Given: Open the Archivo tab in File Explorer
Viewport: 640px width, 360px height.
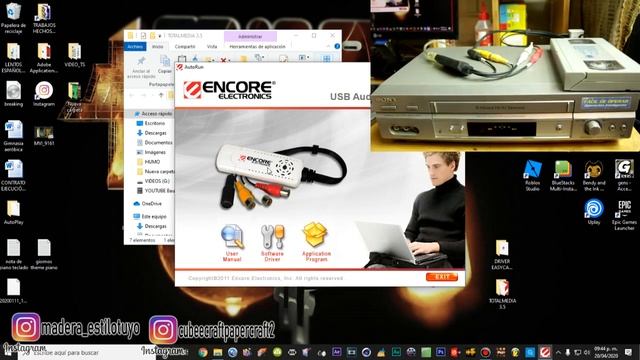Looking at the screenshot, I should coord(135,47).
